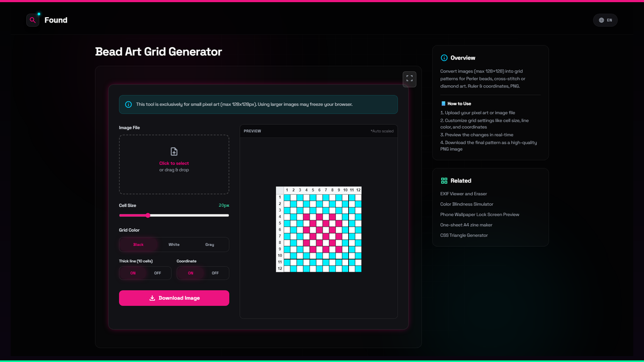Turn Coordinate ON
644x362 pixels.
(191, 273)
